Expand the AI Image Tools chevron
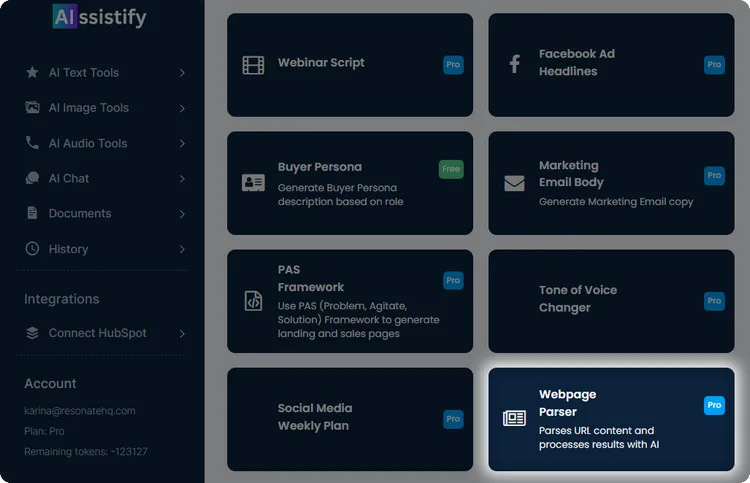Screen dimensions: 750x483 tap(182, 108)
